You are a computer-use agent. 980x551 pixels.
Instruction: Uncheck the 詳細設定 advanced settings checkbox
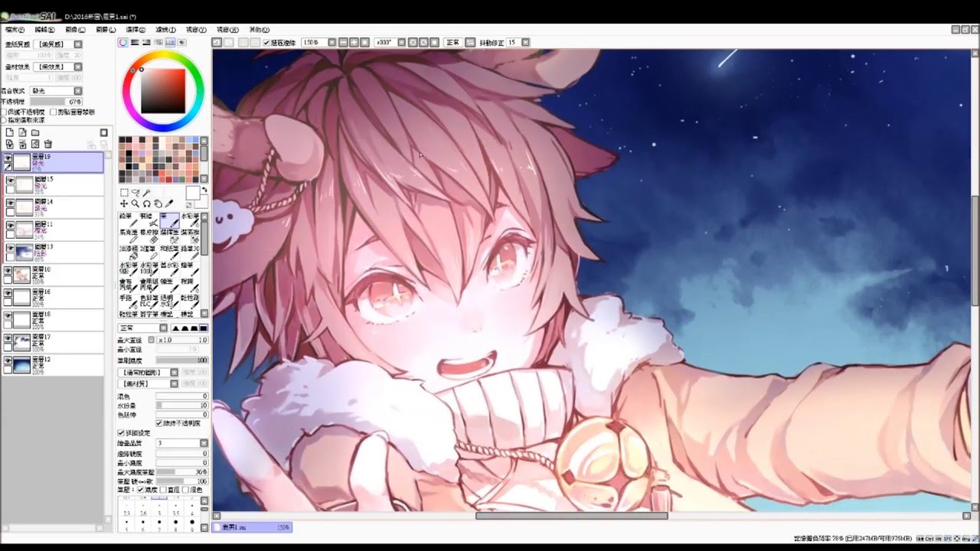coord(120,433)
